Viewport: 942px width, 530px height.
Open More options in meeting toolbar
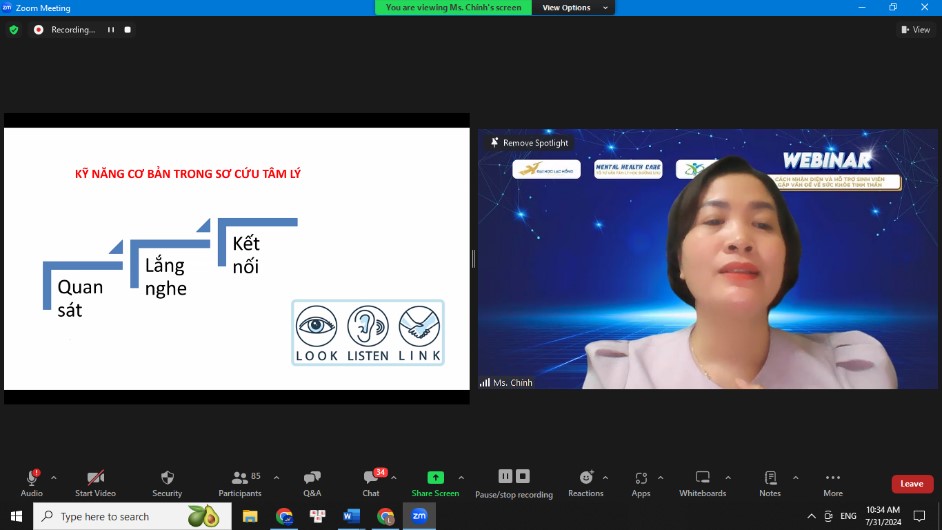coord(832,478)
